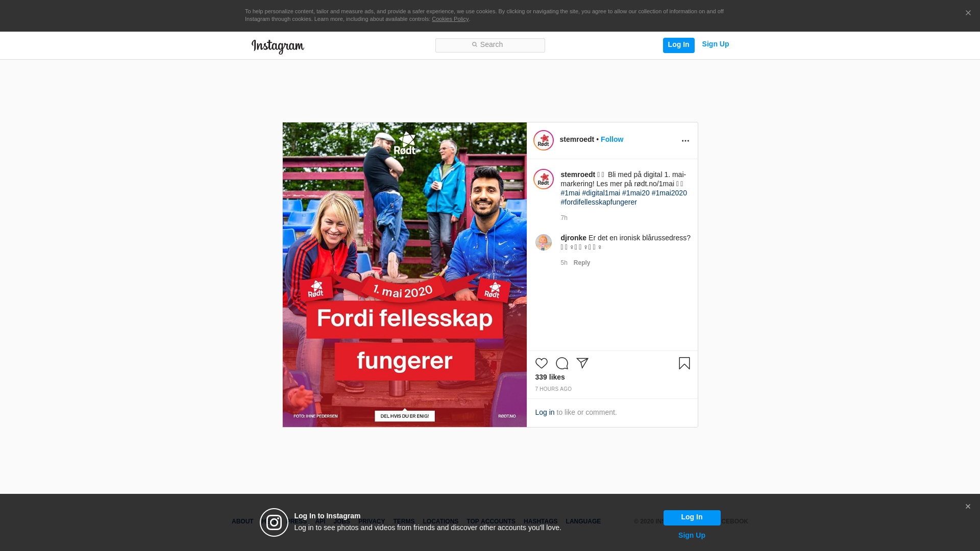Reply to djronke's comment
This screenshot has width=980, height=551.
[x=581, y=263]
